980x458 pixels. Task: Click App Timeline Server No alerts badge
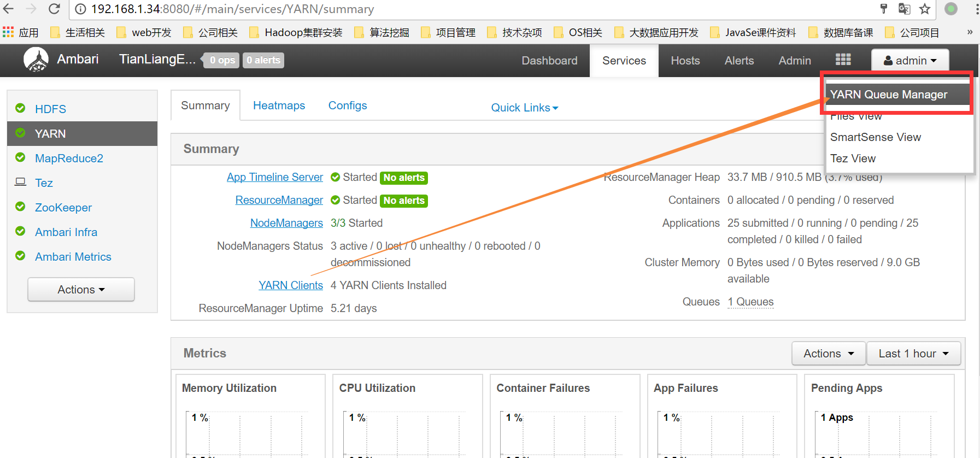pos(404,178)
